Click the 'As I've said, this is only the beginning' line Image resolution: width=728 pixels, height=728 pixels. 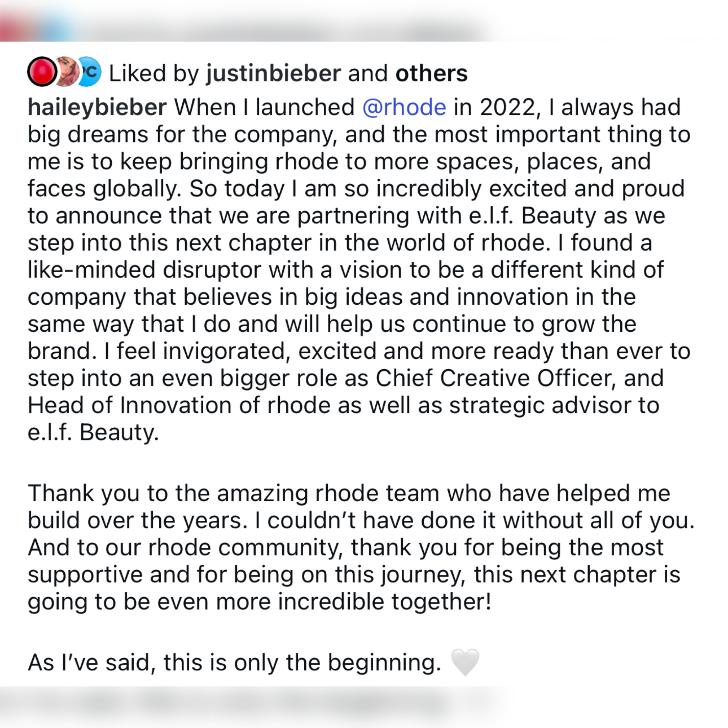click(x=234, y=663)
